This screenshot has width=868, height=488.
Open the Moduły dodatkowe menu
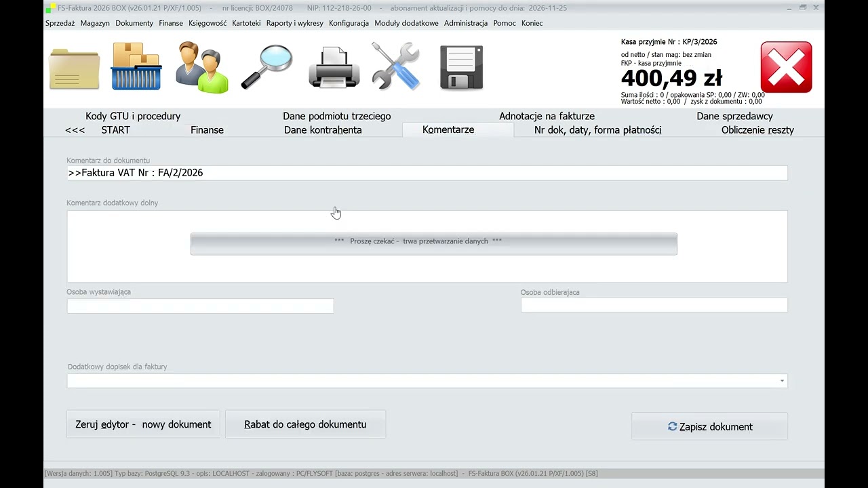click(x=406, y=23)
